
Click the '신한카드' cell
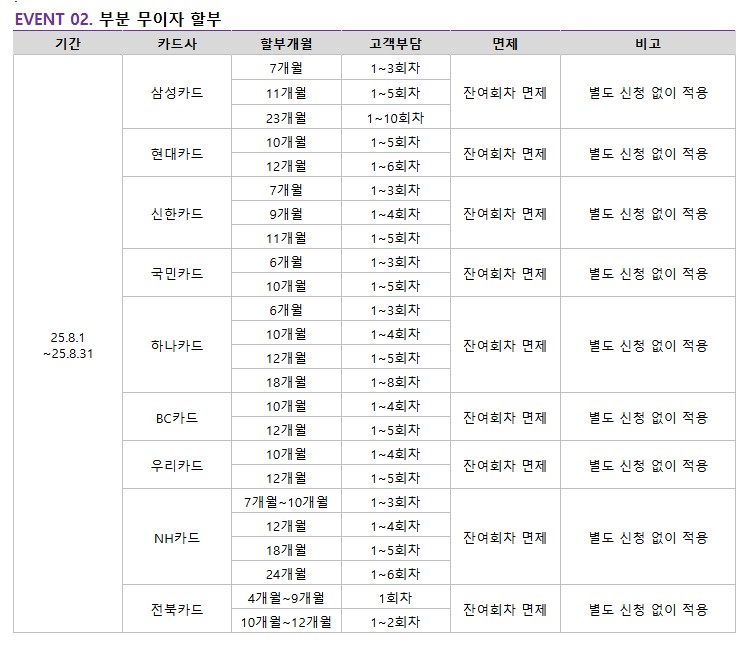(x=177, y=214)
